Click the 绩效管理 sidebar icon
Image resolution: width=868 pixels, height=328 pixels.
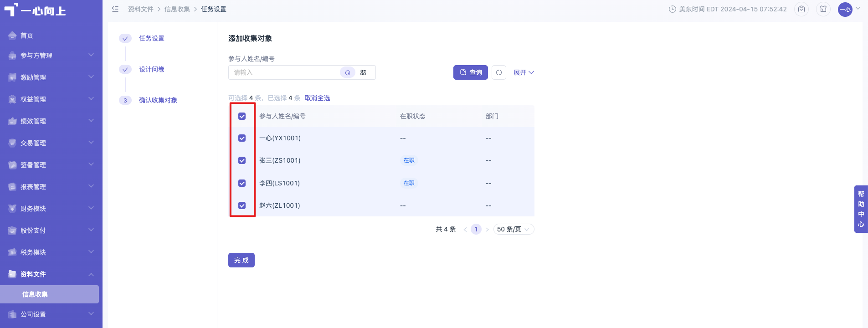click(12, 121)
